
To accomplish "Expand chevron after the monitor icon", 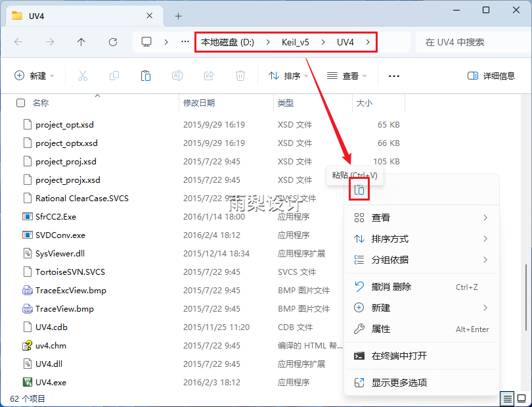I will 166,42.
